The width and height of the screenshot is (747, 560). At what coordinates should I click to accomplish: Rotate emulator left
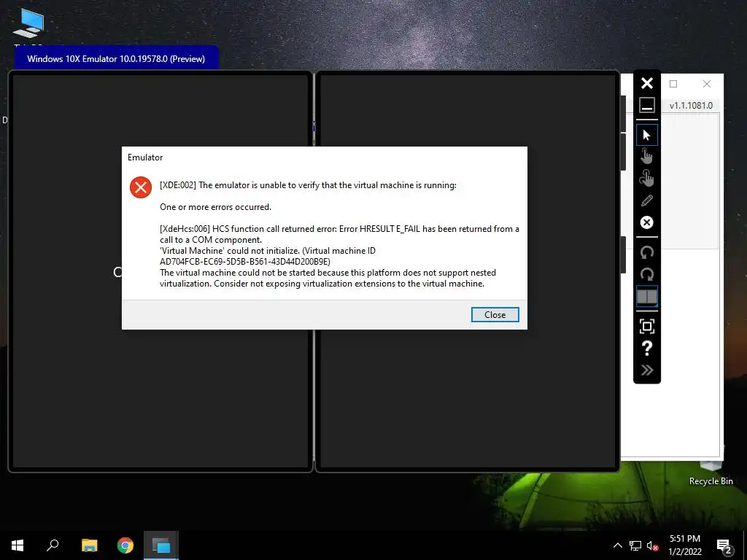point(646,252)
